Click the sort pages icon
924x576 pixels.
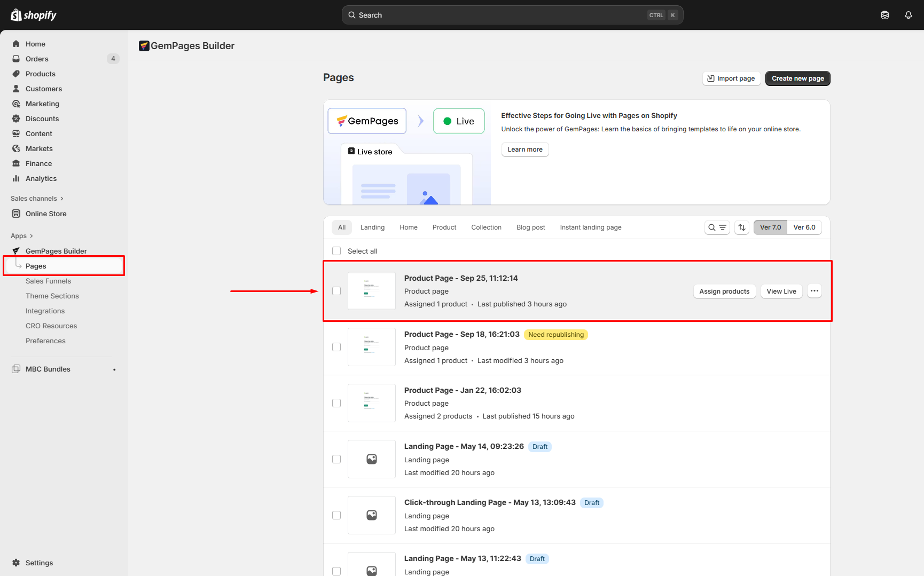(x=741, y=227)
